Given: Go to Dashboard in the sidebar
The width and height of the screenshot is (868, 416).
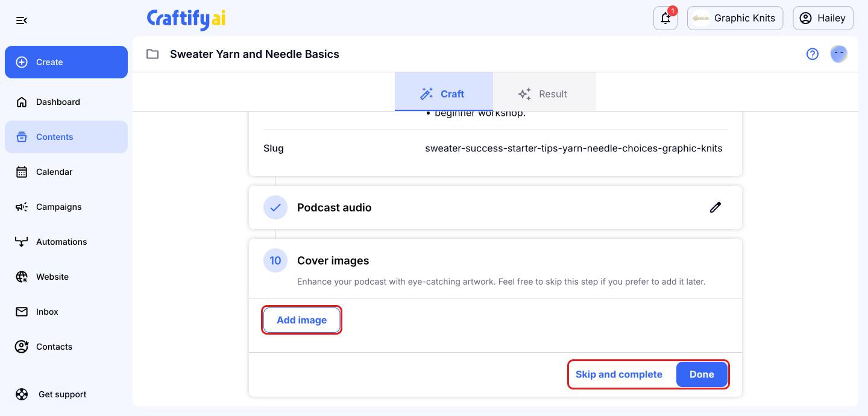Looking at the screenshot, I should pos(66,102).
